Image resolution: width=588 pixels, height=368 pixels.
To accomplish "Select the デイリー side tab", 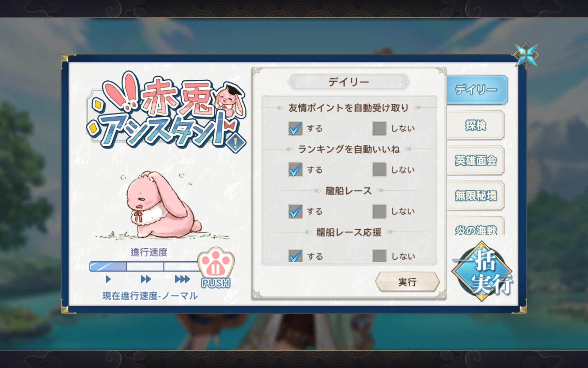I will 477,90.
